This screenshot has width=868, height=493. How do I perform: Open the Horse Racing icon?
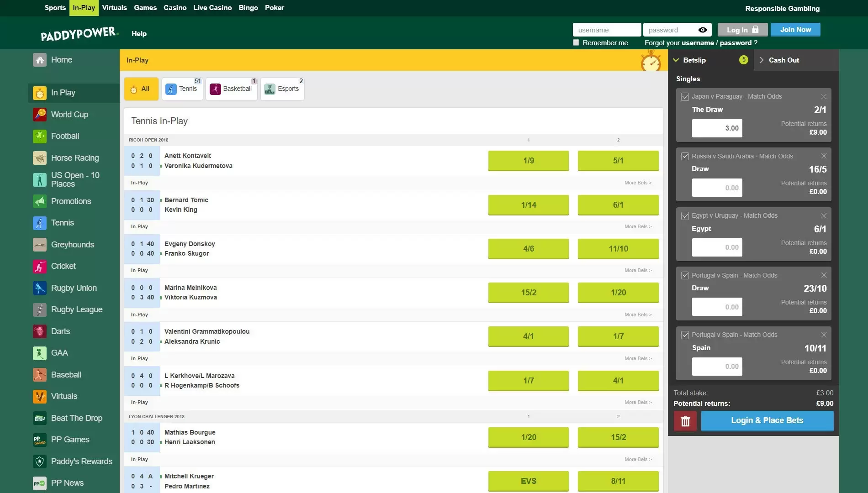[x=40, y=158]
